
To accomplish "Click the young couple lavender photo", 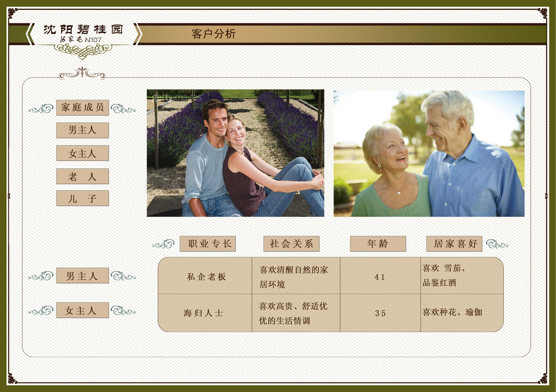I will [235, 153].
